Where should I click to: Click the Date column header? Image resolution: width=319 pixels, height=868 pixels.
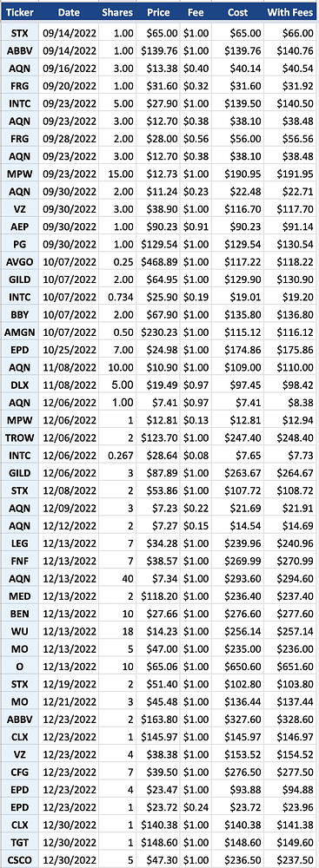[69, 11]
